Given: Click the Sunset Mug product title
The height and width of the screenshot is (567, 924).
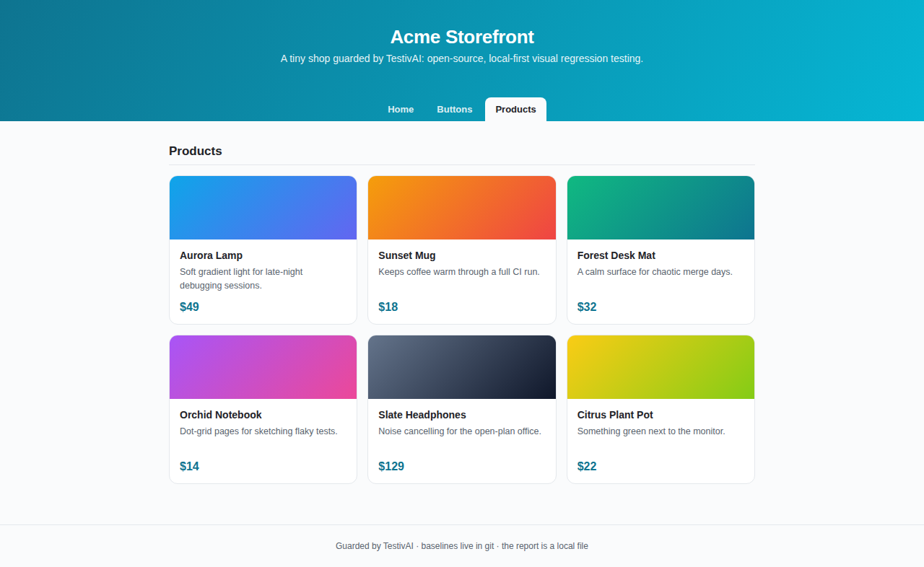Looking at the screenshot, I should pos(407,255).
